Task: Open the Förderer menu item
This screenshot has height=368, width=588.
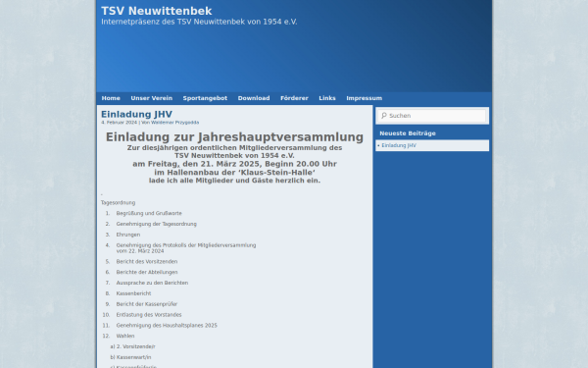Action: click(294, 98)
